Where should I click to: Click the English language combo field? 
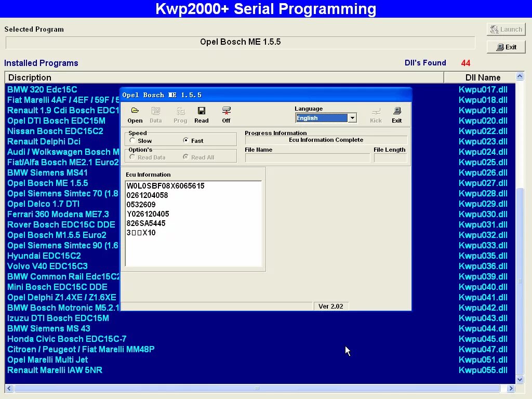[x=322, y=118]
